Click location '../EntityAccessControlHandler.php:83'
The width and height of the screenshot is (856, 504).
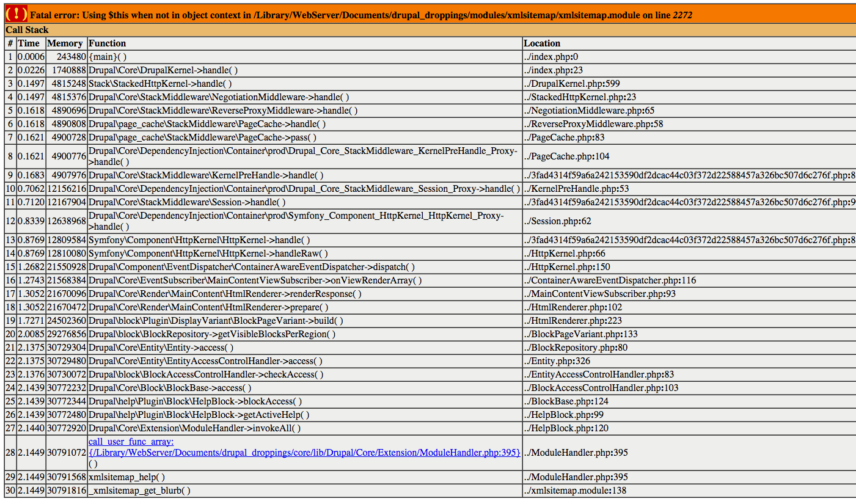(599, 374)
